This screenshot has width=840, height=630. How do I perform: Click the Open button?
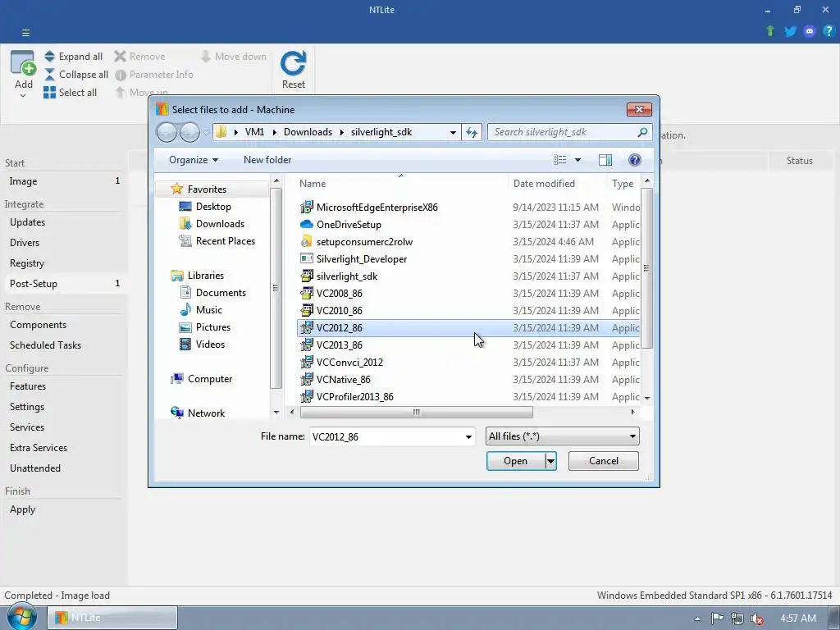515,461
